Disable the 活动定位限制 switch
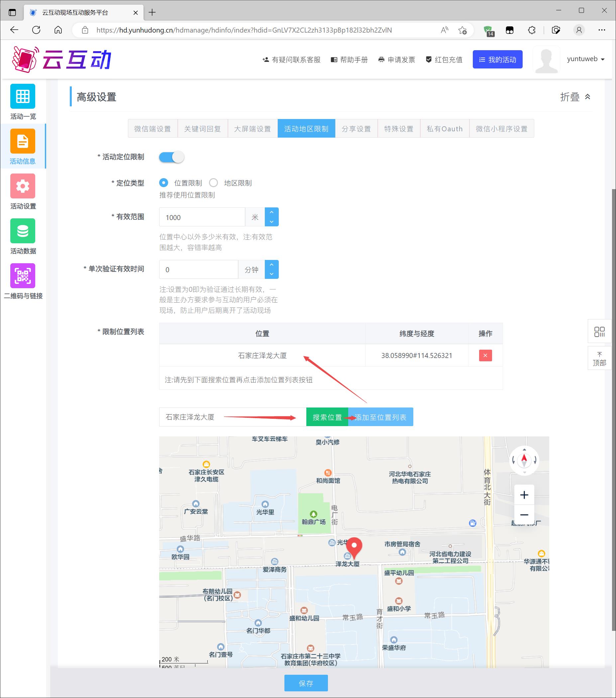The image size is (616, 698). pyautogui.click(x=171, y=157)
